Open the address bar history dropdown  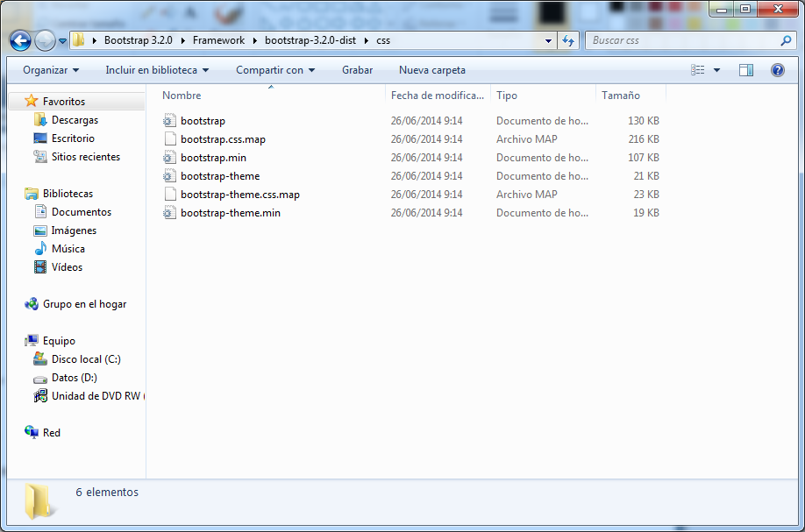coord(548,40)
